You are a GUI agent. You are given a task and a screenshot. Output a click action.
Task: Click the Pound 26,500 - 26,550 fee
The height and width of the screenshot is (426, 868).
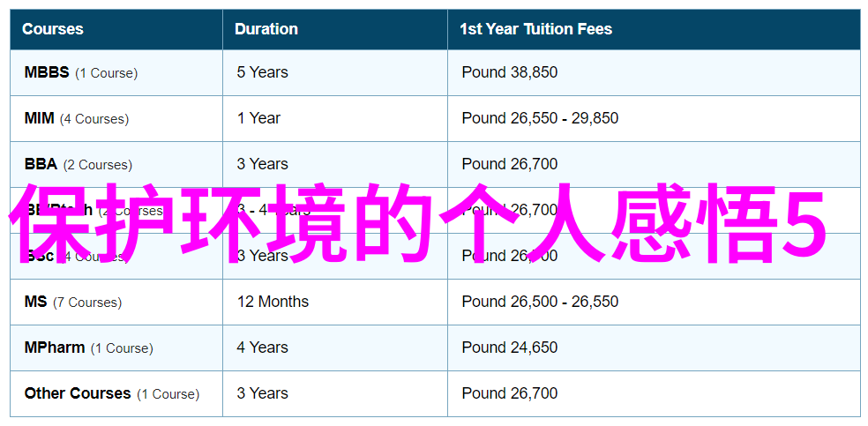[540, 302]
